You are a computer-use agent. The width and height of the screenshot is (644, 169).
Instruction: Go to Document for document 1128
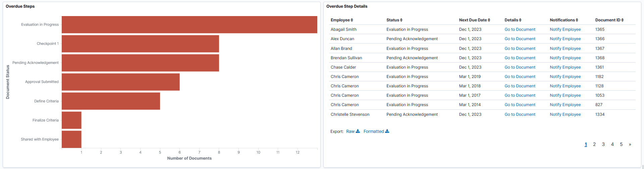pyautogui.click(x=520, y=86)
